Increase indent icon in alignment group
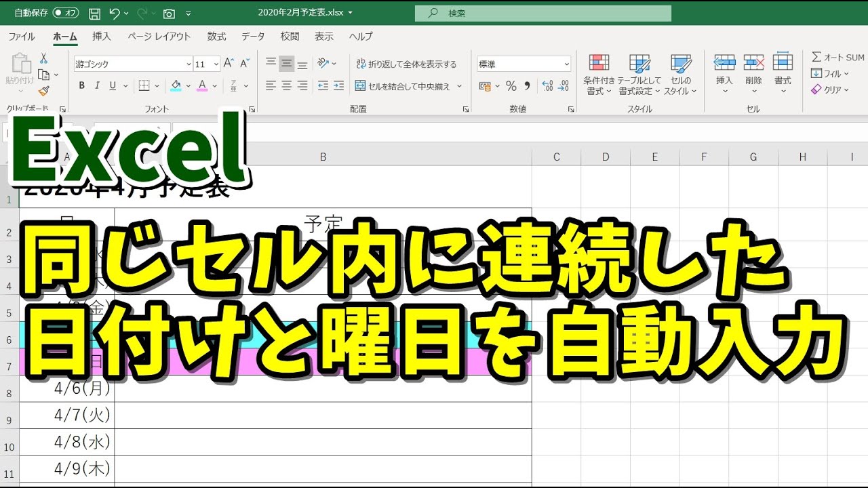 [338, 86]
